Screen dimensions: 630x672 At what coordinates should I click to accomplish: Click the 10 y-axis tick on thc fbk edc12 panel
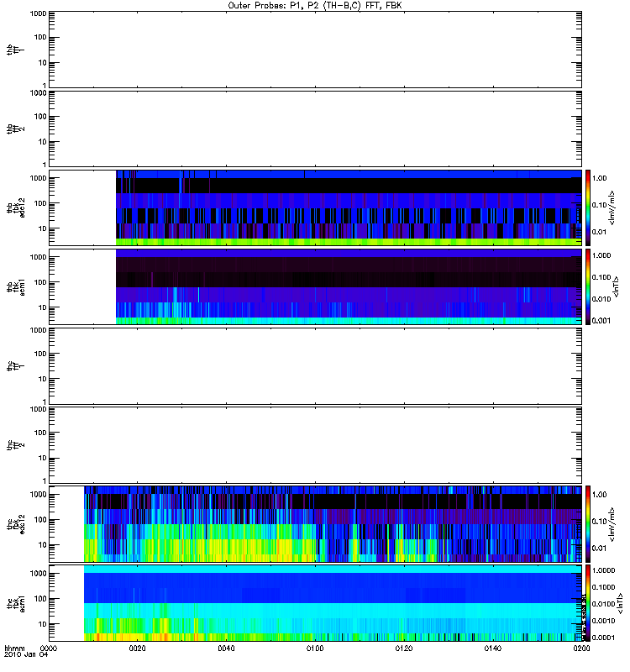[43, 545]
